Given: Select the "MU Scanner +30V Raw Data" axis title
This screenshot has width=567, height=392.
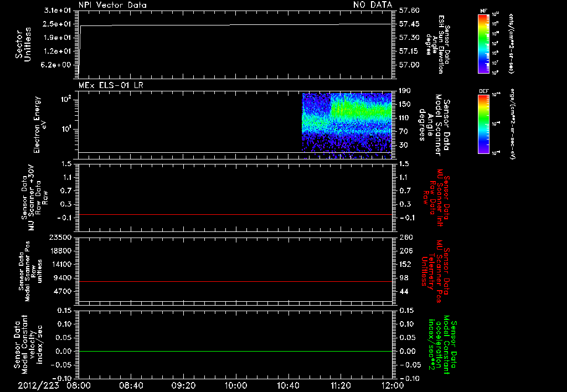Looking at the screenshot, I should (x=35, y=198).
